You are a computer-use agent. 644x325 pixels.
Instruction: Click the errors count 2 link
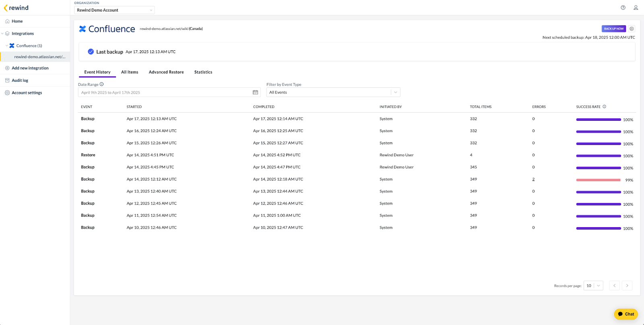[x=533, y=179]
